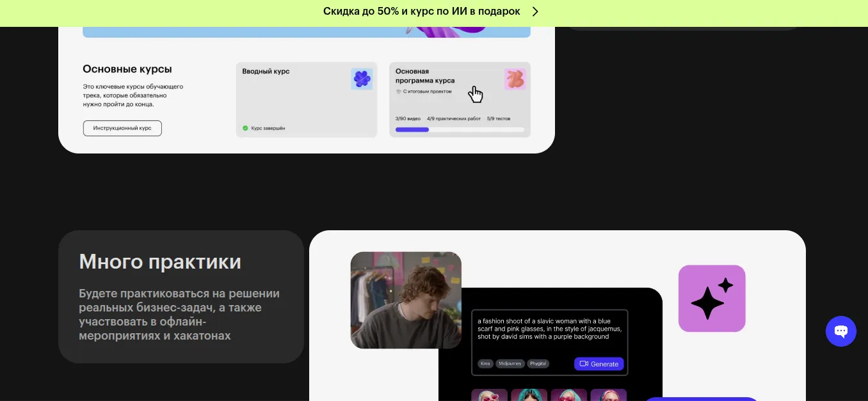Click the graduation cap icon by С итоговым проектом
868x401 pixels.
tap(398, 91)
